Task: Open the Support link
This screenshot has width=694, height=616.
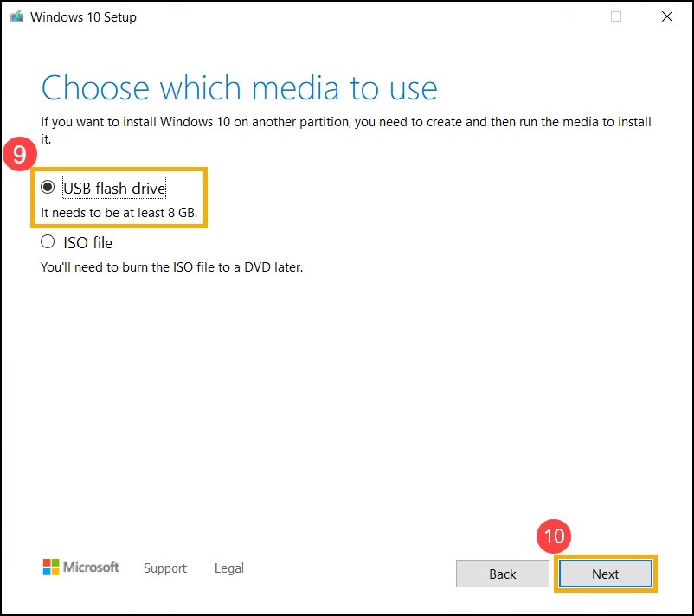Action: coord(165,568)
